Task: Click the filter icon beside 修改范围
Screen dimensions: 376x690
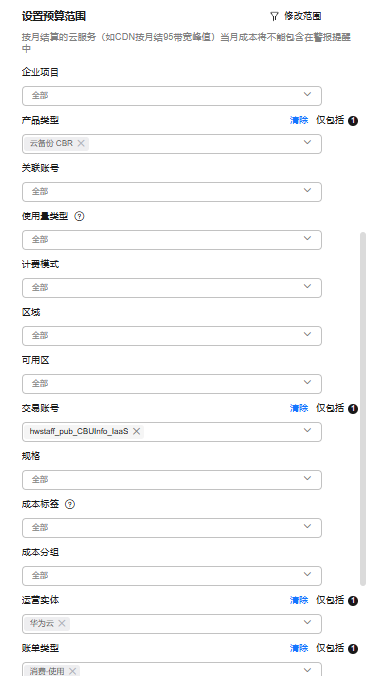Action: pos(274,17)
